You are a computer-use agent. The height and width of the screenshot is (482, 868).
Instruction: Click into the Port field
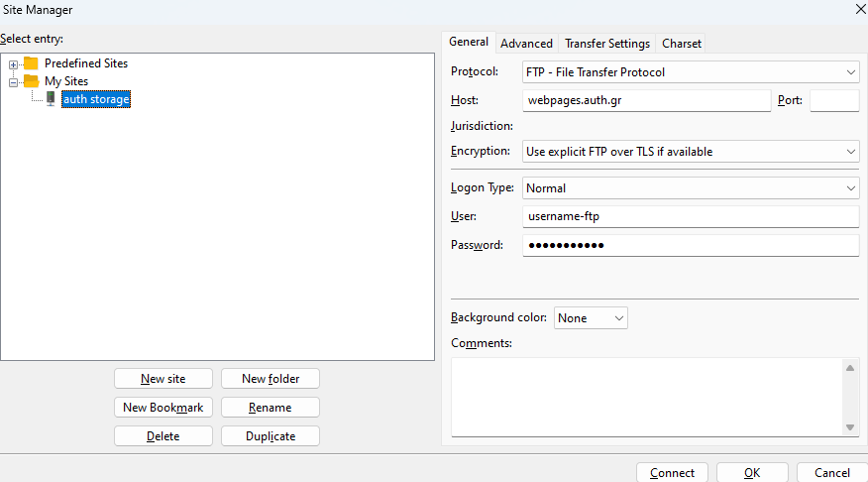click(833, 101)
